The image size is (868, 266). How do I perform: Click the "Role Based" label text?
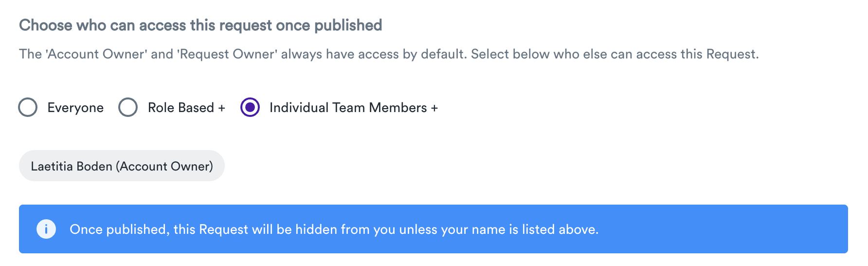point(181,108)
